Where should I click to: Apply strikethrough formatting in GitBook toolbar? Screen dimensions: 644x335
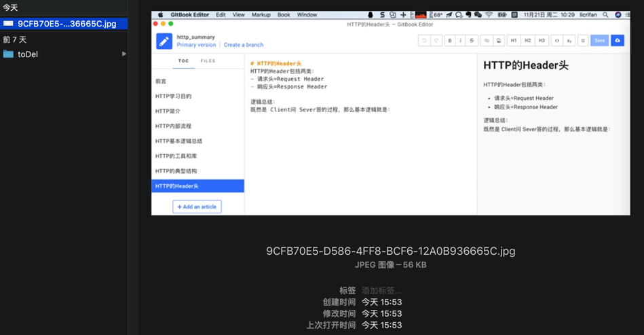point(472,40)
